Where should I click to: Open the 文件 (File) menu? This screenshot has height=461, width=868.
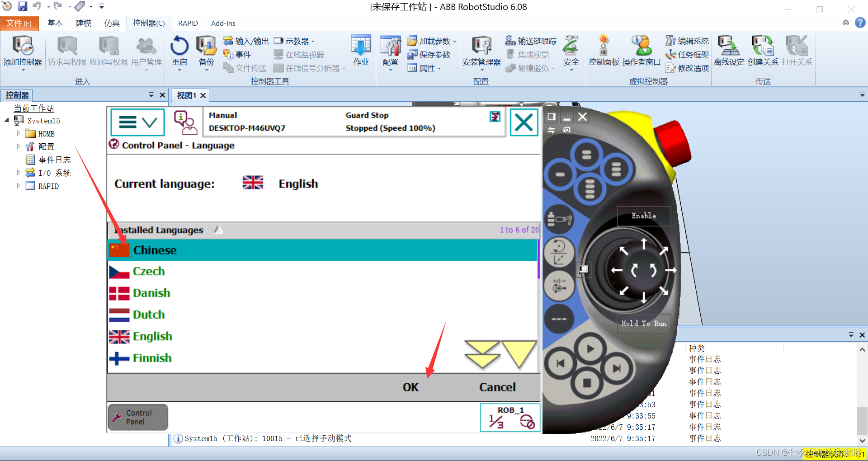pos(19,23)
